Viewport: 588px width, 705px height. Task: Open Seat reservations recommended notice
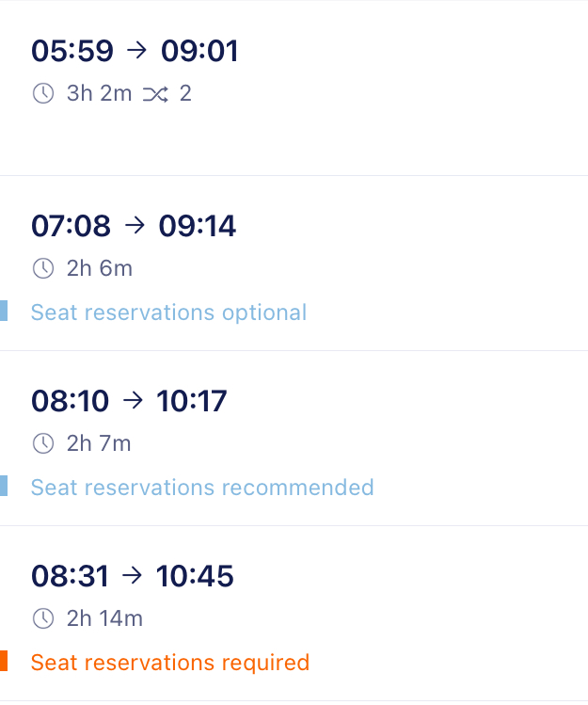[x=202, y=487]
